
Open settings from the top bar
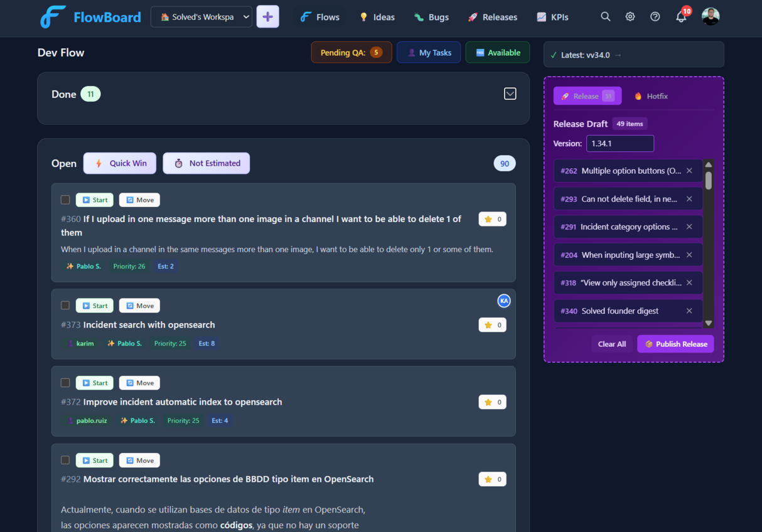pos(630,16)
